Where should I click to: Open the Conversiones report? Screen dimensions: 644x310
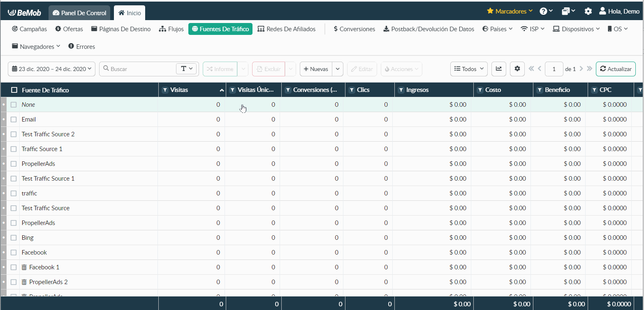tap(354, 29)
